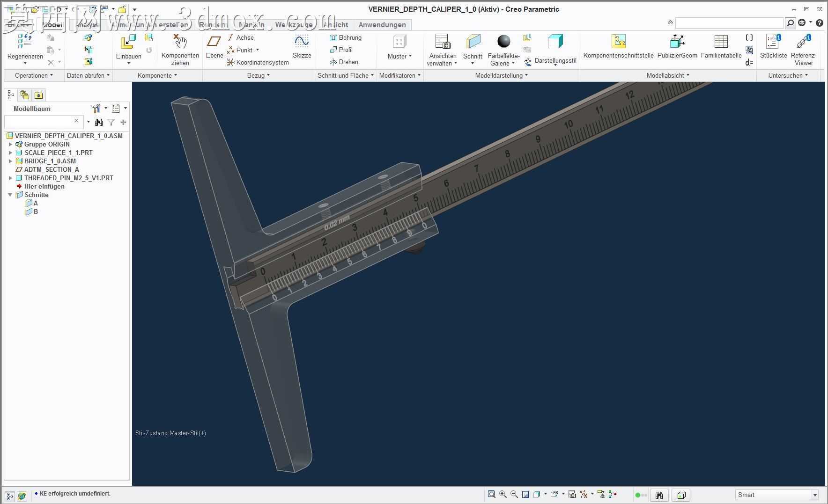Expand Gruppe ORIGIN tree node
This screenshot has height=504, width=828.
[x=10, y=144]
